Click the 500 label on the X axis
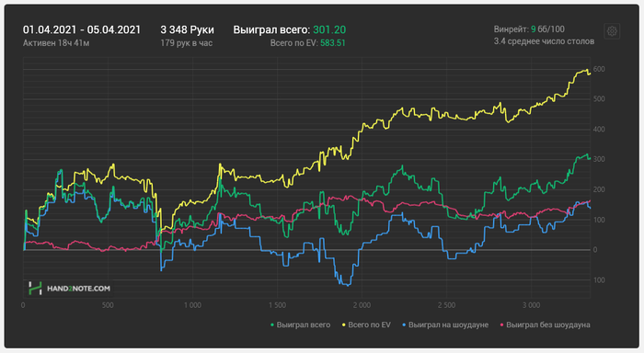Image resolution: width=644 pixels, height=353 pixels. (108, 305)
